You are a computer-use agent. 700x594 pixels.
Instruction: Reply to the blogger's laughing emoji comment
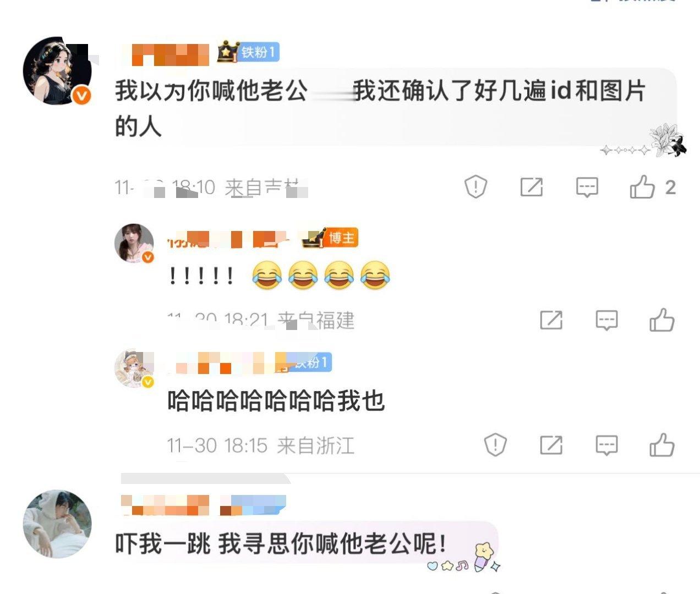tap(606, 320)
